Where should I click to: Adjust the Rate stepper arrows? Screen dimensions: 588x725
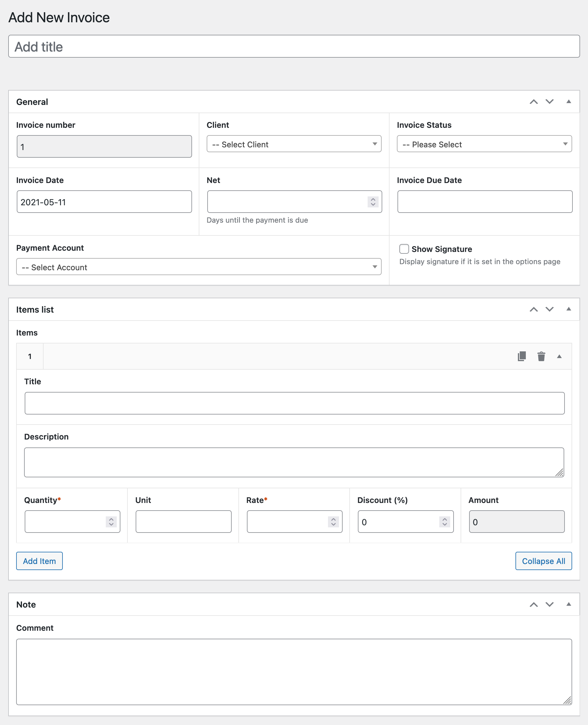tap(333, 522)
